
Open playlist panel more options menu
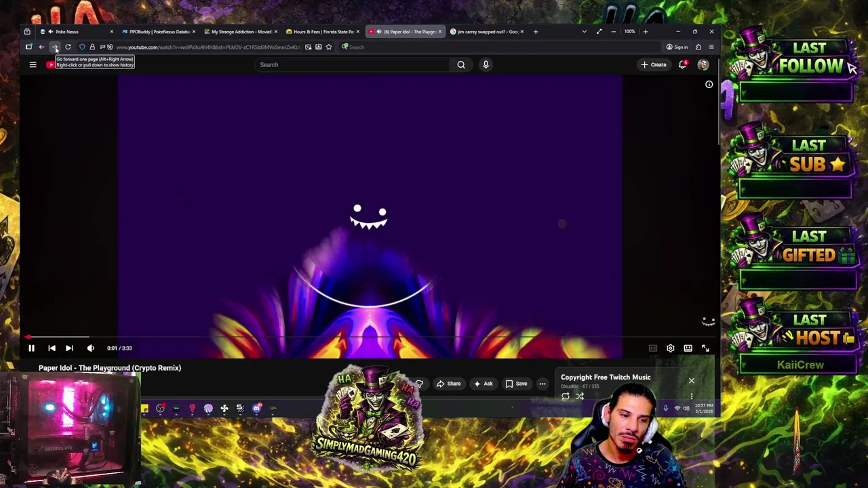tap(691, 396)
